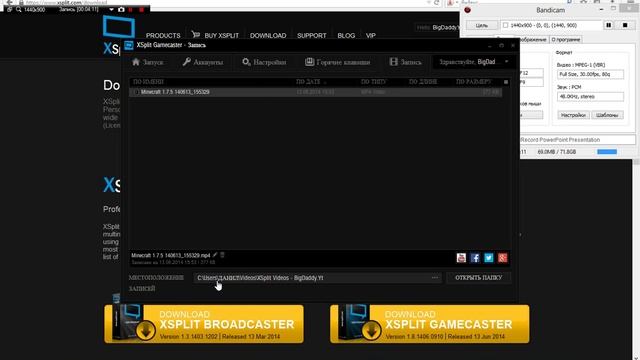Click the Download XSplit Broadcaster banner
640x360 pixels.
(204, 324)
